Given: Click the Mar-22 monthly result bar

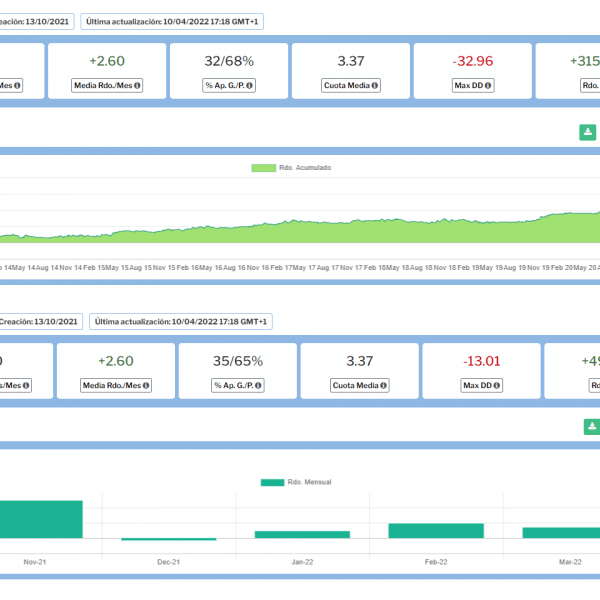Looking at the screenshot, I should click(x=561, y=533).
